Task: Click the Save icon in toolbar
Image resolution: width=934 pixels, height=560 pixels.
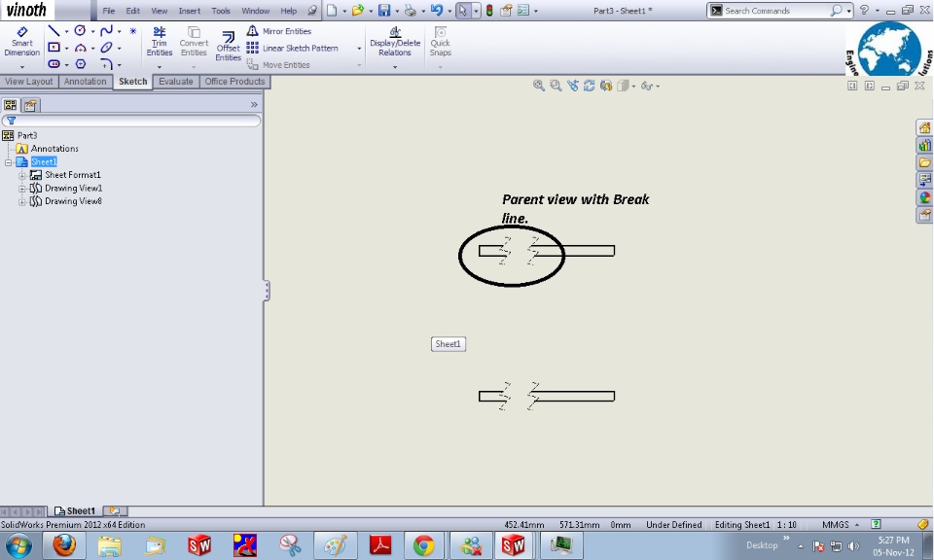Action: tap(384, 10)
